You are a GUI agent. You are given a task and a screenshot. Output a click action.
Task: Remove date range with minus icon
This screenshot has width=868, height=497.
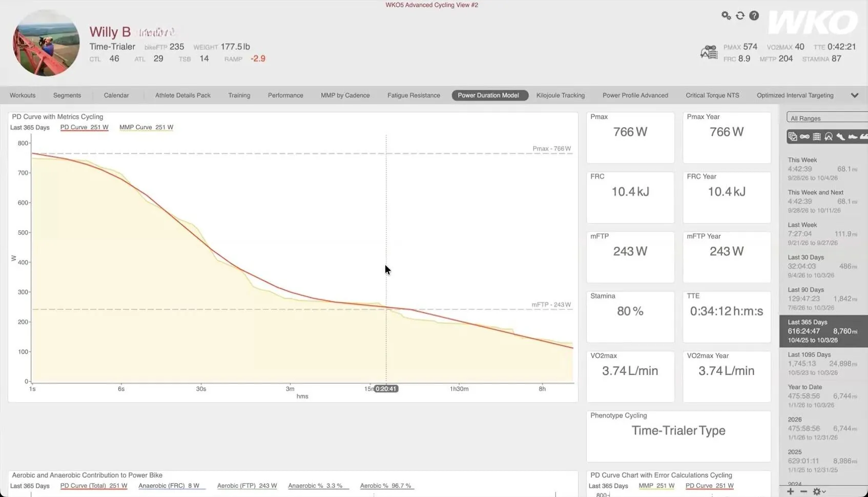click(x=803, y=491)
